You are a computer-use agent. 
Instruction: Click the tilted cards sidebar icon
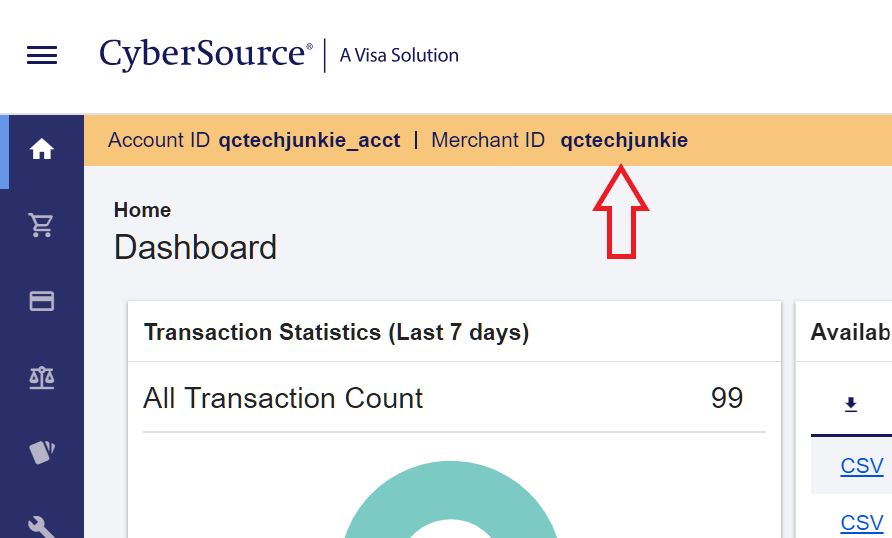(42, 452)
